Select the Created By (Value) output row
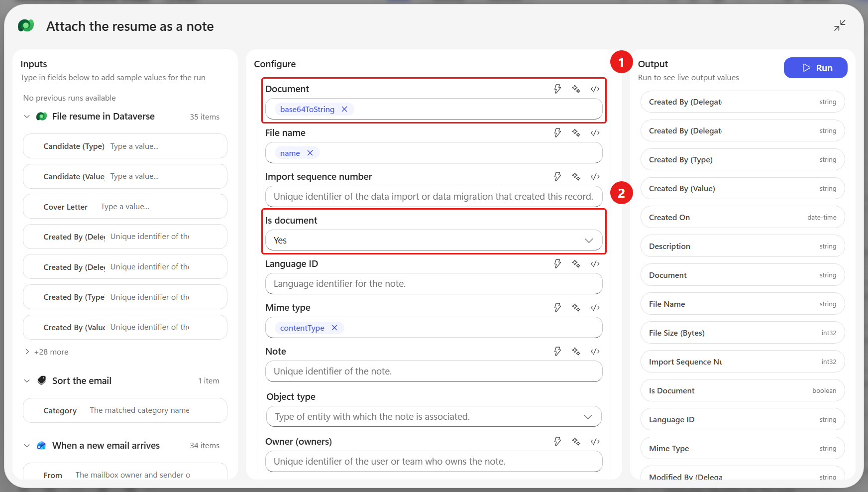The height and width of the screenshot is (492, 868). coord(743,188)
